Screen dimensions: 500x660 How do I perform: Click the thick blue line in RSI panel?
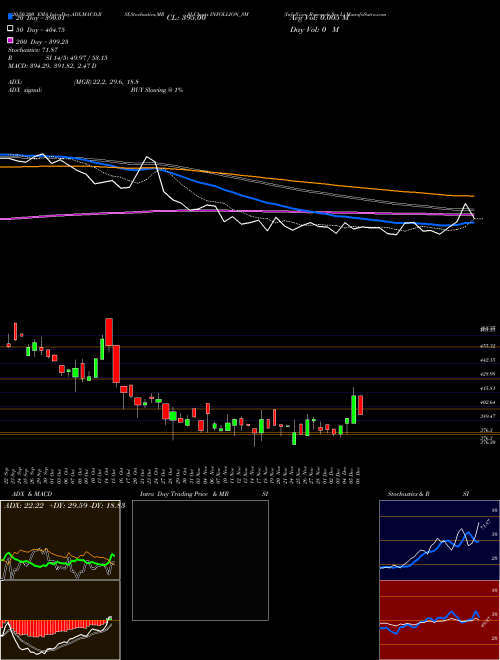(429, 620)
